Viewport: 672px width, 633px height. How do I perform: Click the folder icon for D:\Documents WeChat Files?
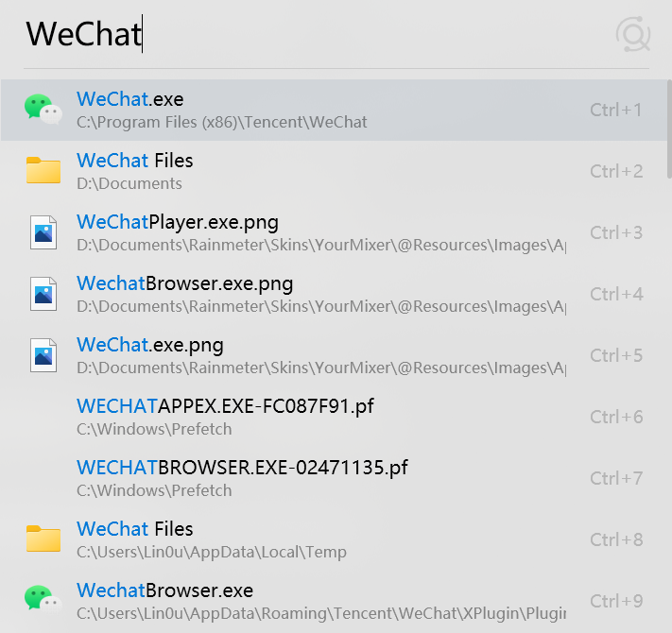click(43, 170)
